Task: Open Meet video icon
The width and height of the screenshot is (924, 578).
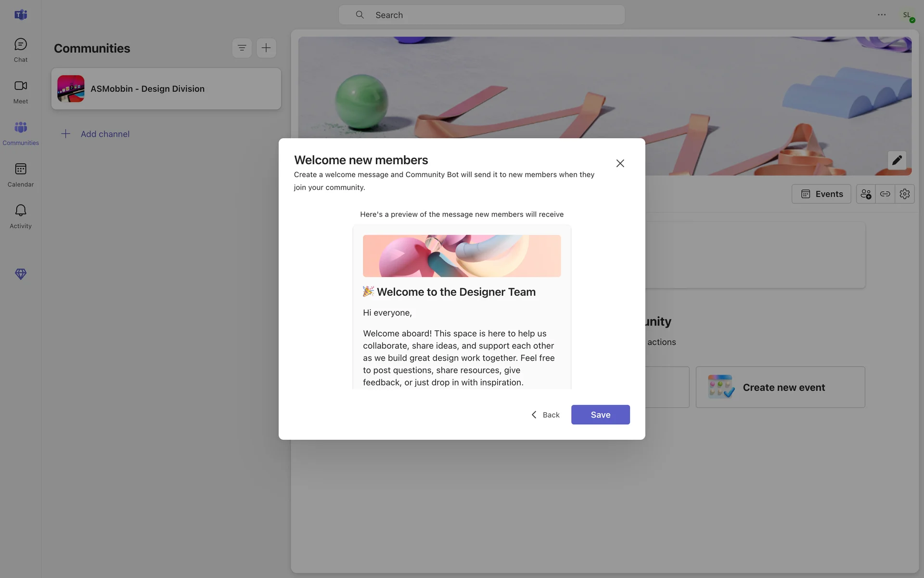Action: click(x=20, y=91)
